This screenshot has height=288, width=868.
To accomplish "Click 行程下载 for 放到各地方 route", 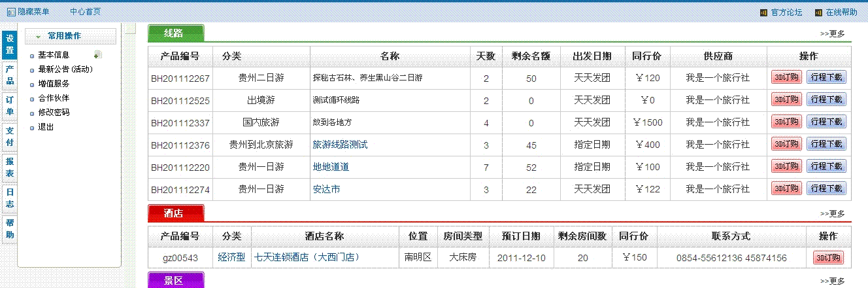I will point(826,122).
